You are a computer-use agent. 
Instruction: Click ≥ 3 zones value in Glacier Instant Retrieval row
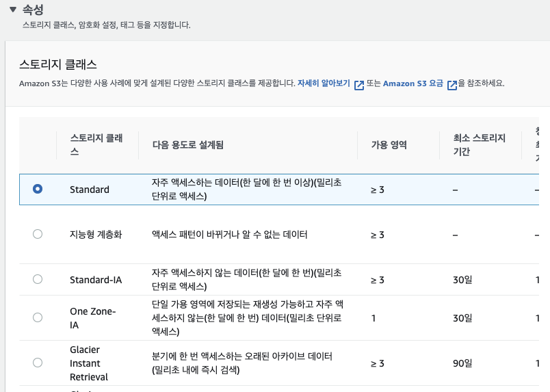[378, 363]
